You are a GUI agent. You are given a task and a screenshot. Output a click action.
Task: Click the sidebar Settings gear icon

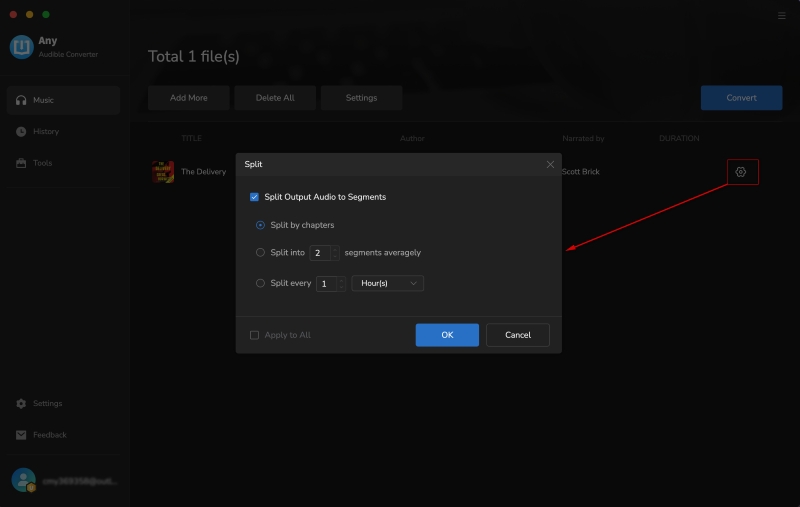click(21, 403)
